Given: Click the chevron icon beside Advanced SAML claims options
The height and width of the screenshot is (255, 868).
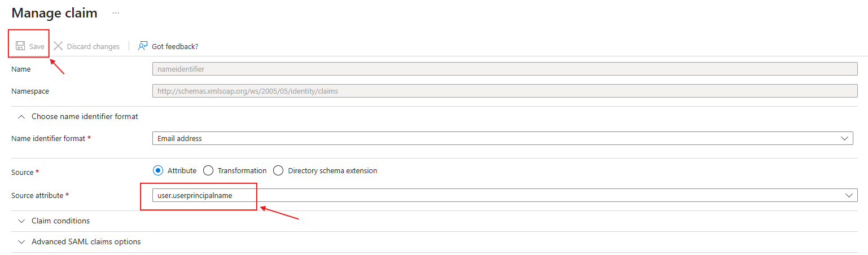Looking at the screenshot, I should (x=21, y=241).
